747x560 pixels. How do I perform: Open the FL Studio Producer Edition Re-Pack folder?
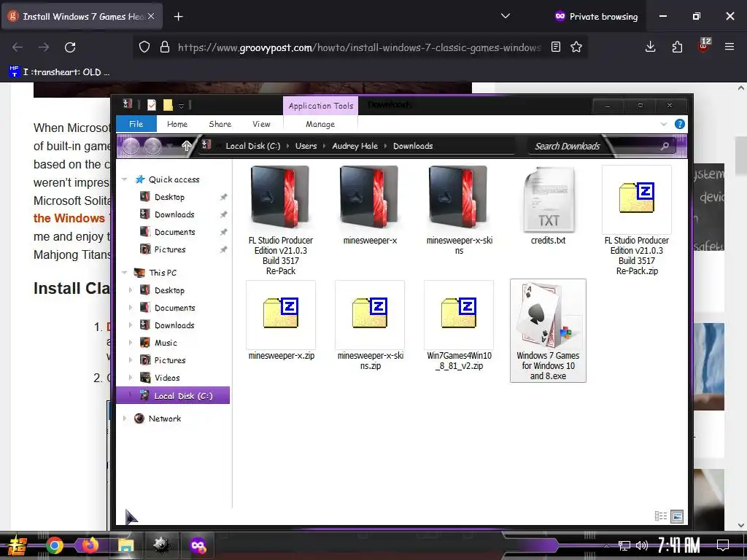(x=280, y=220)
